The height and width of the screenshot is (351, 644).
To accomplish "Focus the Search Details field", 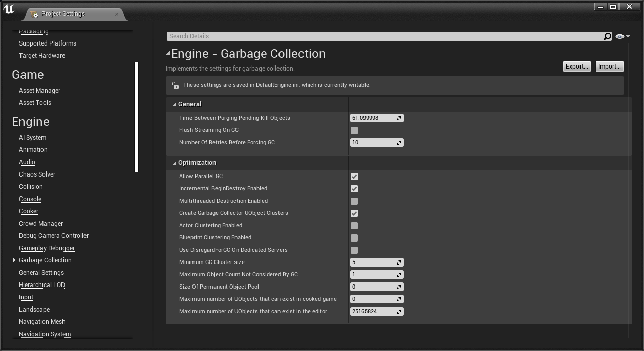I will click(x=385, y=36).
